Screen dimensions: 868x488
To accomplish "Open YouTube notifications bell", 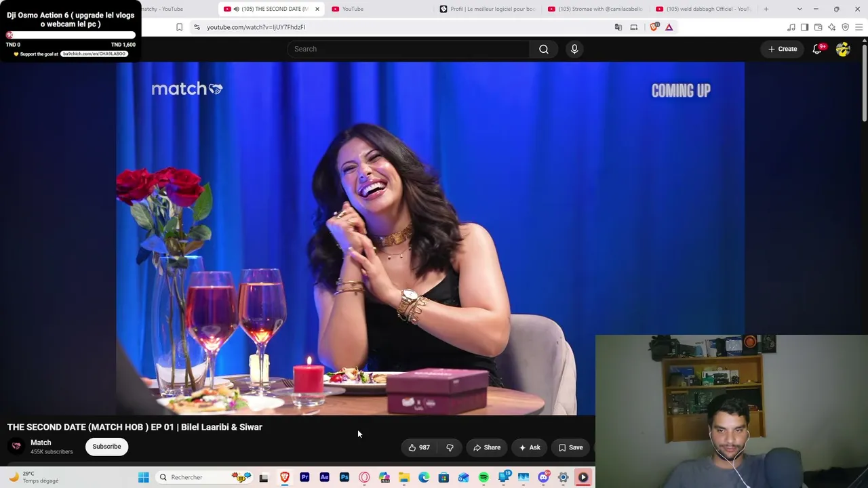I will coord(817,49).
